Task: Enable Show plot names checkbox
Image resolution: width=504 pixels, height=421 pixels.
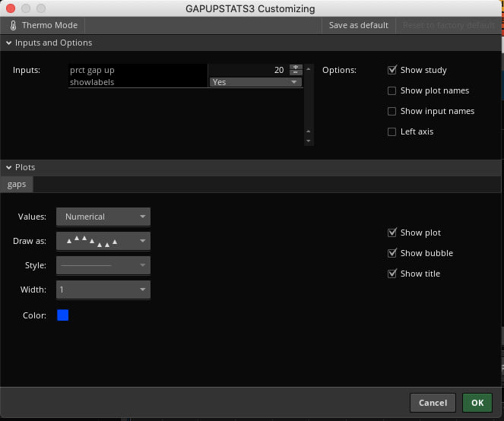Action: coord(391,90)
